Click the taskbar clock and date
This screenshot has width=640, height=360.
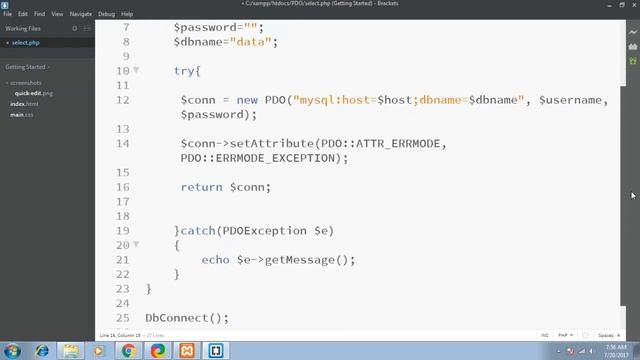(616, 351)
